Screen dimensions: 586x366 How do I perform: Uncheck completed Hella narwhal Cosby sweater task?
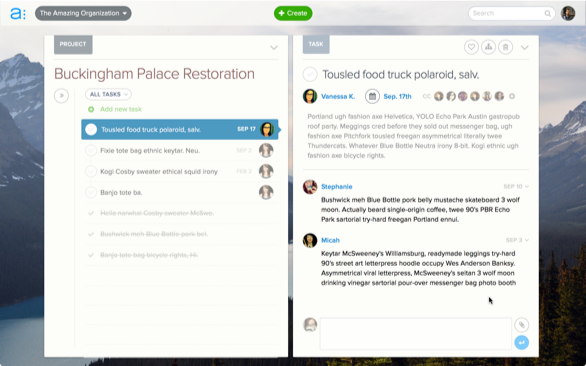[x=90, y=213]
